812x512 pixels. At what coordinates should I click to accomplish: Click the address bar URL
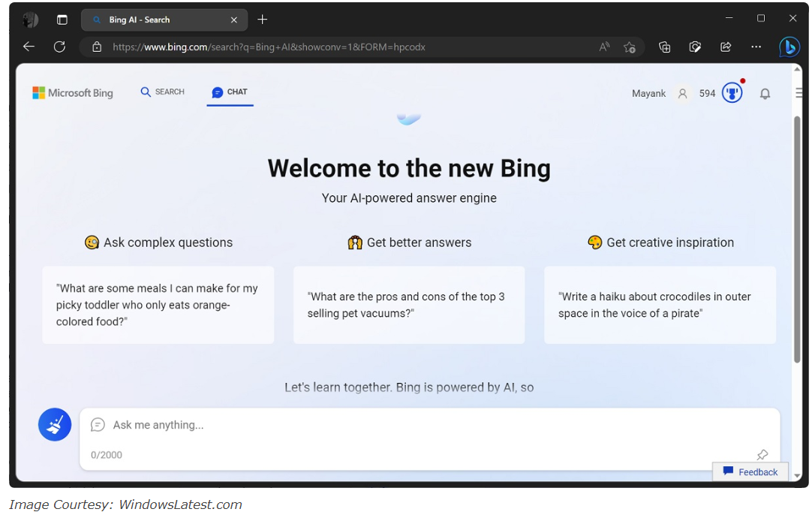point(269,47)
